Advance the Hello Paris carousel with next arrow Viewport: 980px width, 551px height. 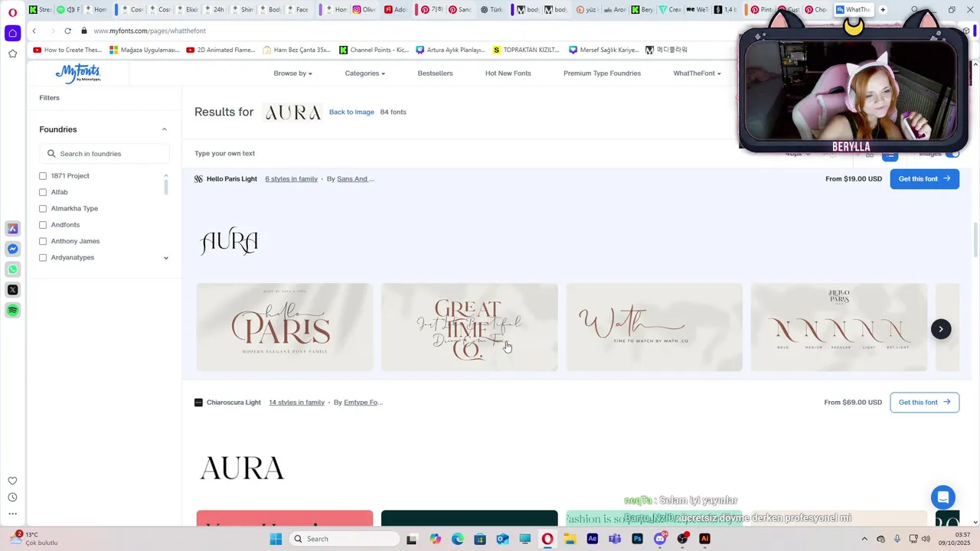(941, 329)
